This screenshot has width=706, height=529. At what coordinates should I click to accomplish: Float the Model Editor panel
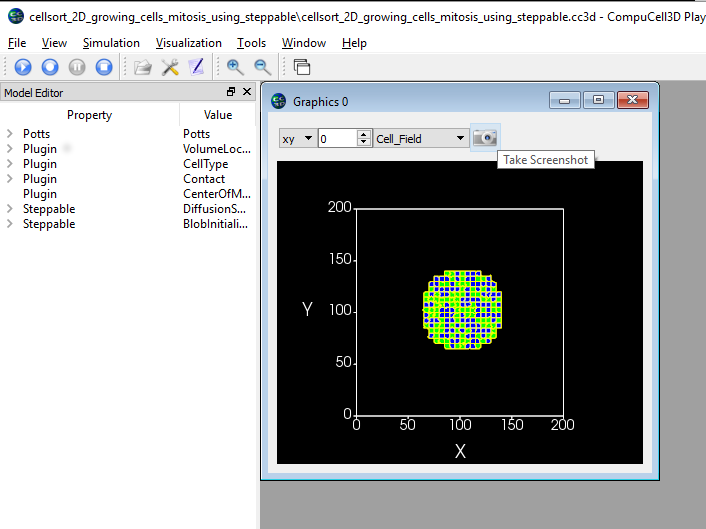(x=231, y=92)
